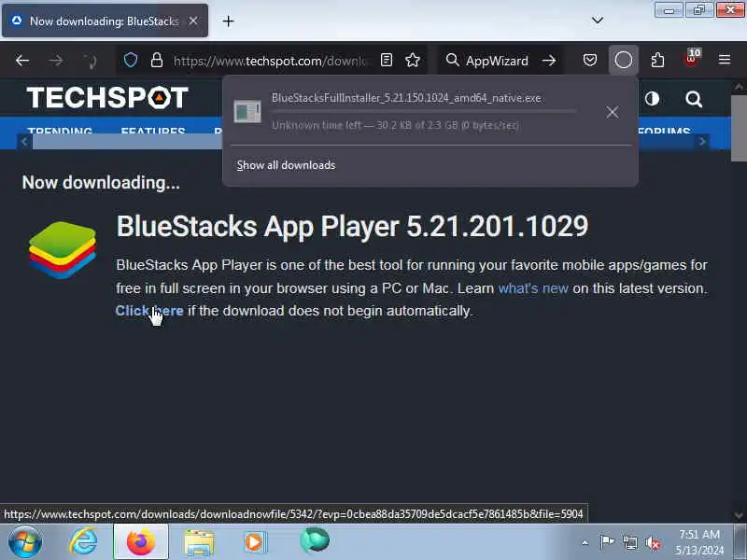The width and height of the screenshot is (747, 560).
Task: Click the page vertical scrollbar thumb
Action: point(739,128)
